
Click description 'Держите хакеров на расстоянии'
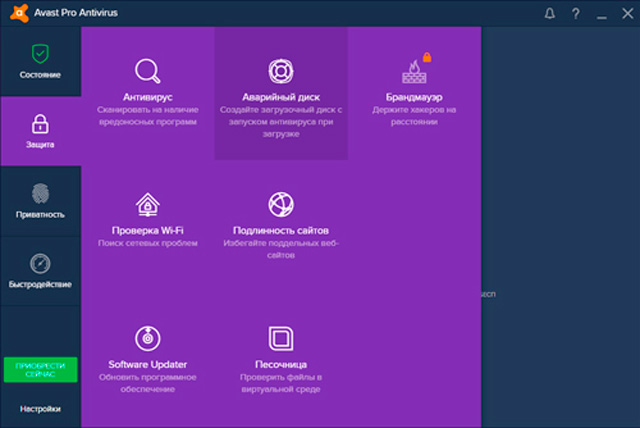tap(414, 116)
